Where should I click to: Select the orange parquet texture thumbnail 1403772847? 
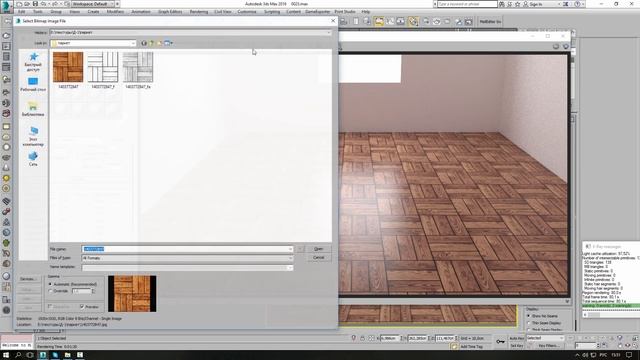click(68, 67)
